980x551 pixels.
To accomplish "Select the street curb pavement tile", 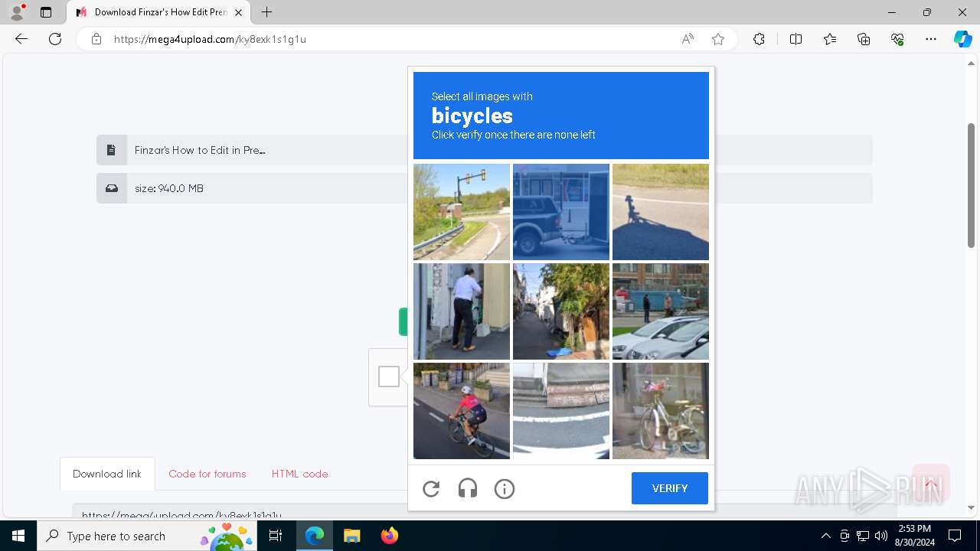I will tap(561, 411).
